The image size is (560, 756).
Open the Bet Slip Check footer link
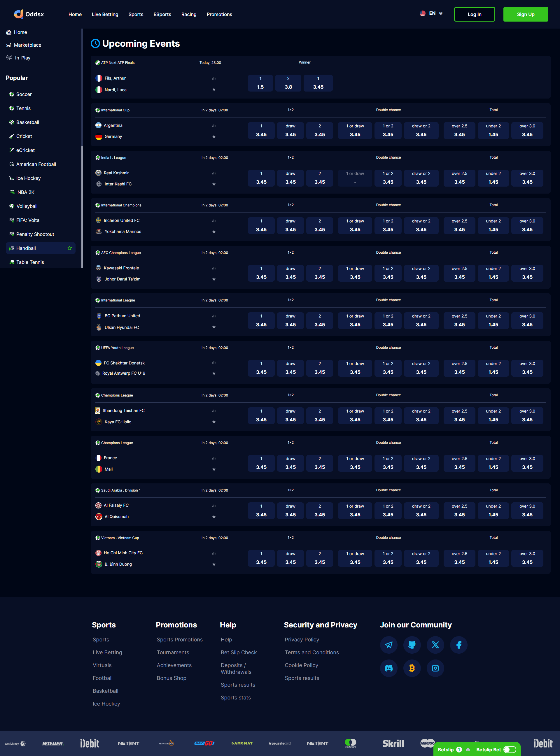coord(239,652)
